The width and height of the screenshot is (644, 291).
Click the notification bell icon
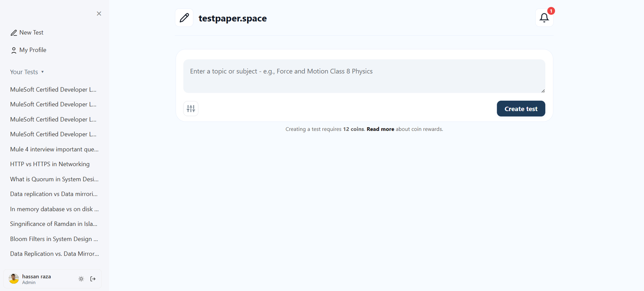click(x=544, y=18)
